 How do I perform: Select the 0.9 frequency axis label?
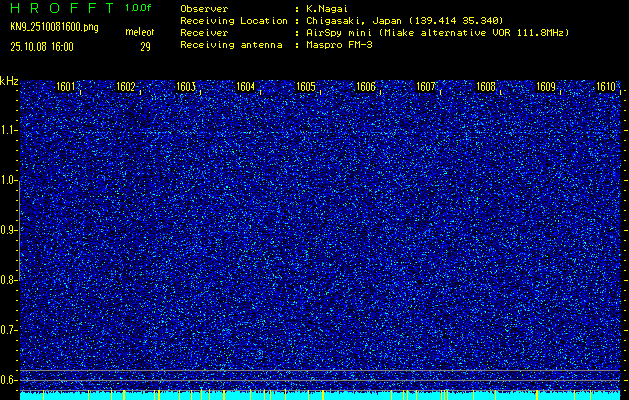coord(9,230)
